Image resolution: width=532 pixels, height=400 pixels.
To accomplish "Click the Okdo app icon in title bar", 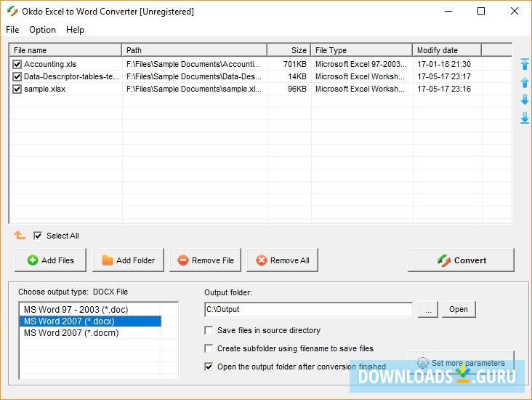I will 12,11.
